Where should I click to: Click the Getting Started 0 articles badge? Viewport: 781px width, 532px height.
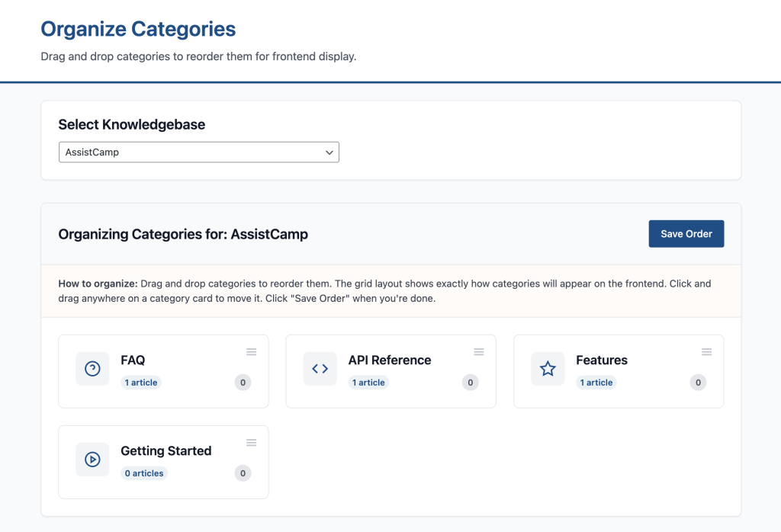[144, 473]
